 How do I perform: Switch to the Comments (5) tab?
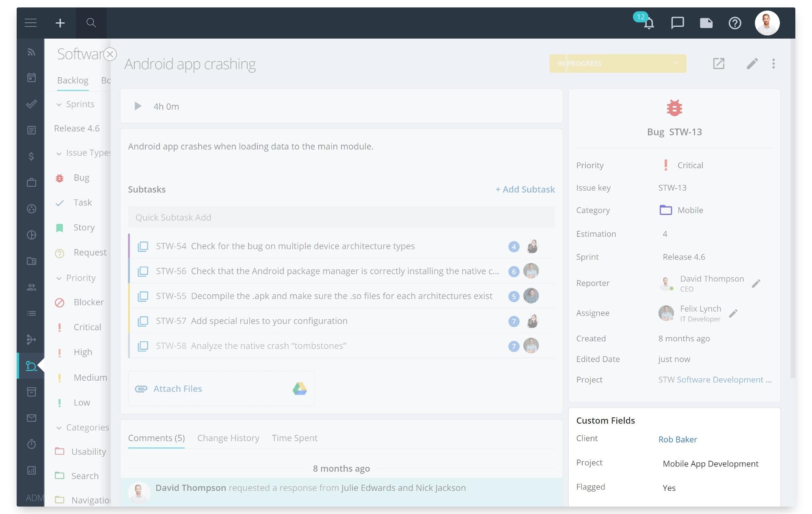pyautogui.click(x=156, y=438)
